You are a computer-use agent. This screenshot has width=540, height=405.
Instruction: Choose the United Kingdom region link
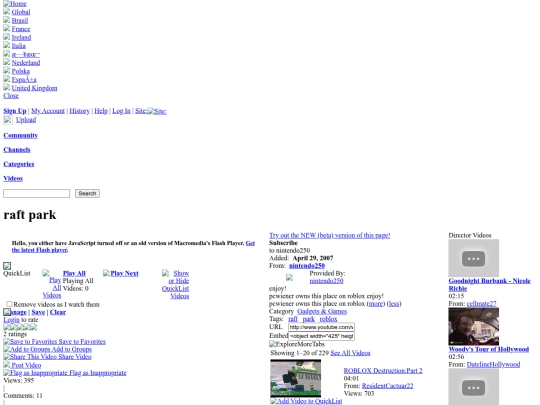coord(34,88)
